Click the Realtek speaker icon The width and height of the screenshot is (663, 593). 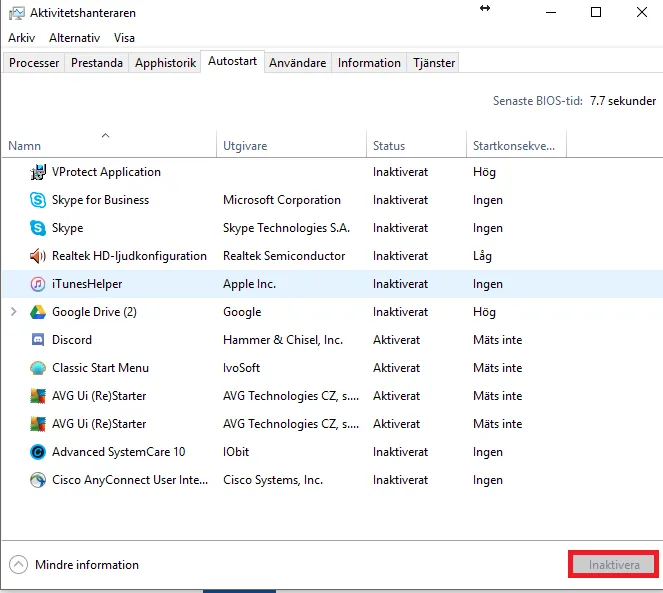38,256
